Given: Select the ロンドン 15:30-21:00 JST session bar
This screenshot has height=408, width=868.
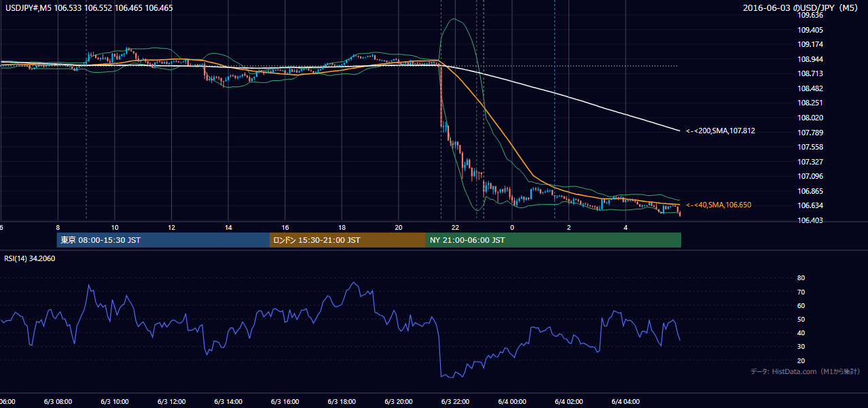Looking at the screenshot, I should pos(348,240).
